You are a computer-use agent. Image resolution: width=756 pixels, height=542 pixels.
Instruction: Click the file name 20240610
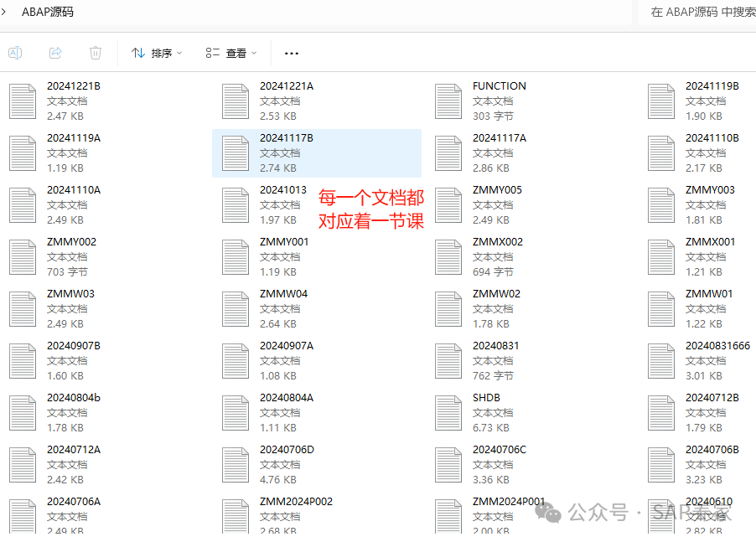[x=709, y=502]
